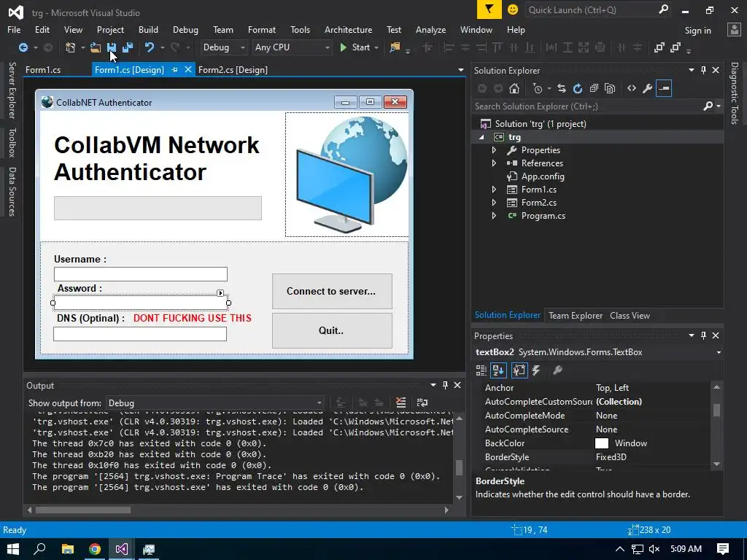Viewport: 747px width, 560px height.
Task: Click the View Code icon in Solution Explorer
Action: click(632, 88)
